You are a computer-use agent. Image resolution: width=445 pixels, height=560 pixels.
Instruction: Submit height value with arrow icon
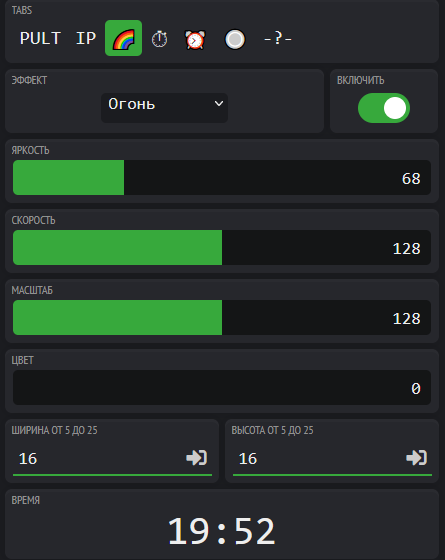[x=416, y=458]
